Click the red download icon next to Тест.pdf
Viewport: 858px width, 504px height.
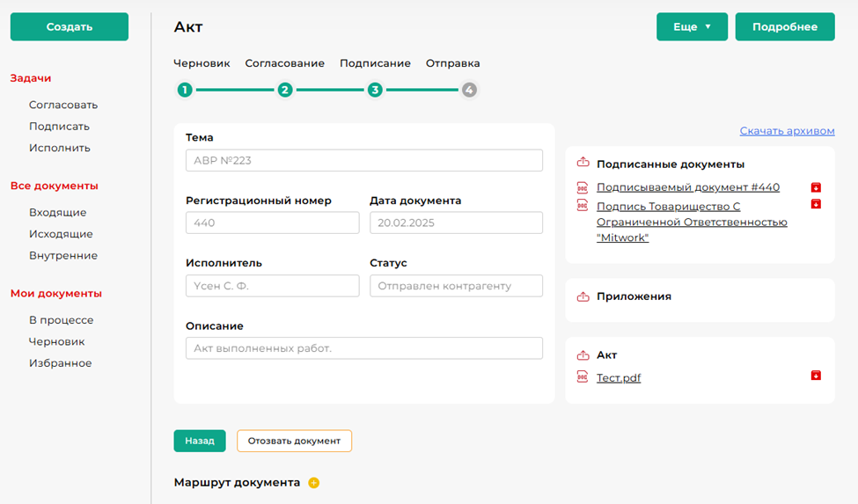[816, 376]
